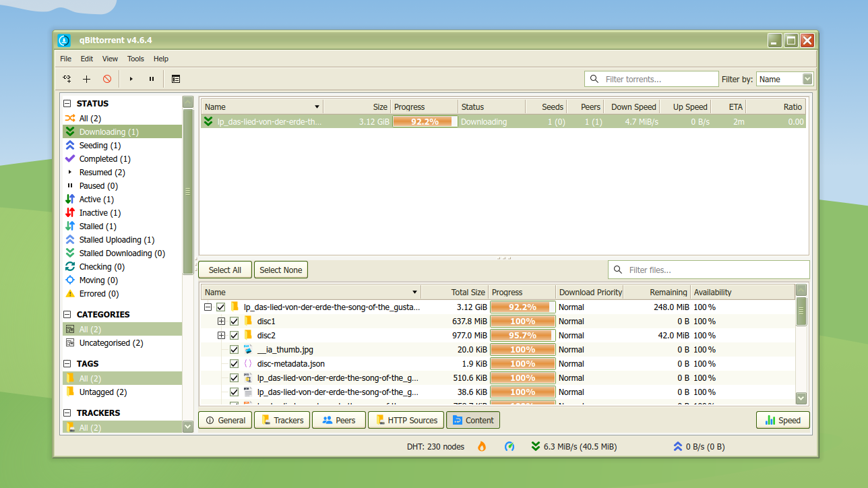Select the Stalled (1) status filter
Viewport: 868px width, 488px height.
(x=122, y=226)
